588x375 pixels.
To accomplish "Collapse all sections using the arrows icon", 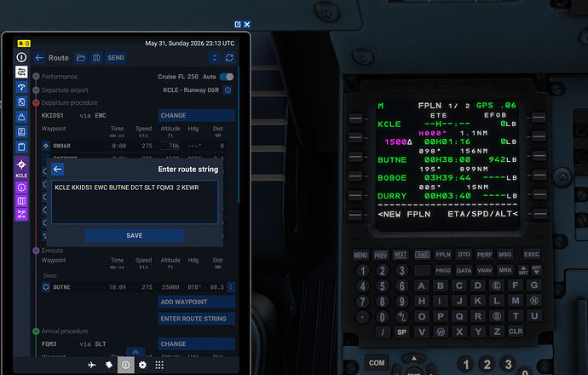I will point(215,58).
